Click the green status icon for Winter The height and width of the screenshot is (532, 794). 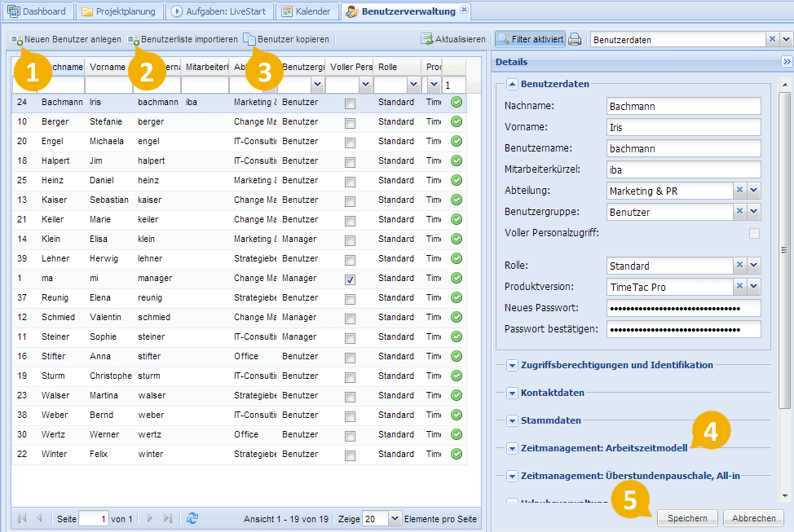pyautogui.click(x=457, y=454)
